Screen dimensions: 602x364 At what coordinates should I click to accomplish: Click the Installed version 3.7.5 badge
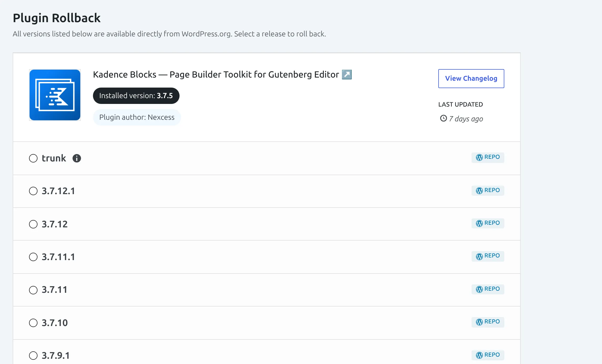click(x=136, y=95)
